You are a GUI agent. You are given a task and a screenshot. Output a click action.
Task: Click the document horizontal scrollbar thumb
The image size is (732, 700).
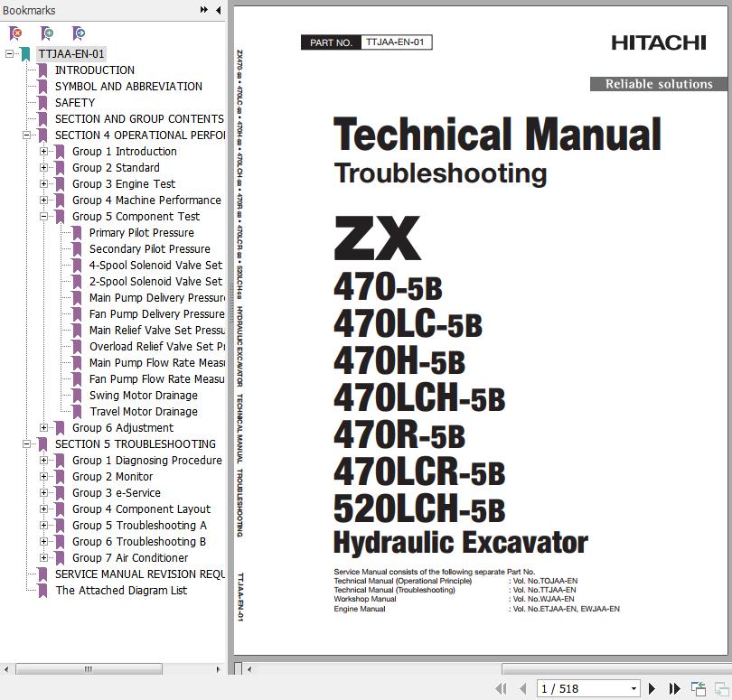click(615, 669)
